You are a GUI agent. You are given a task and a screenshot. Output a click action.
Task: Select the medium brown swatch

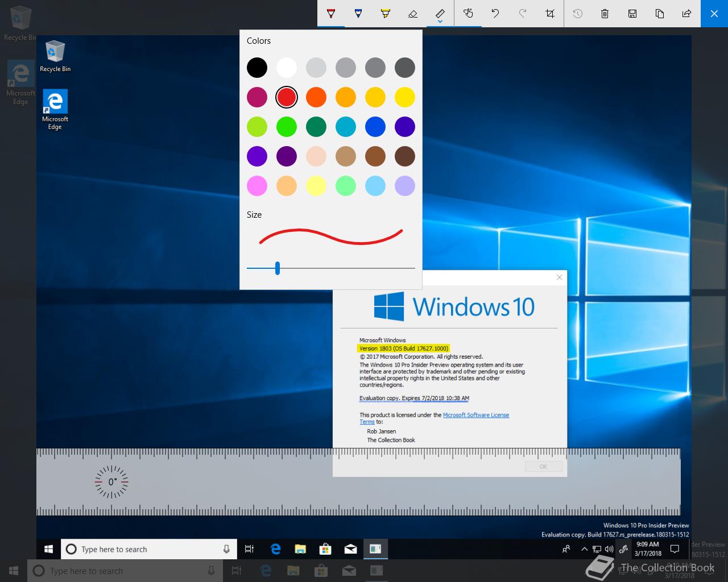pos(375,156)
